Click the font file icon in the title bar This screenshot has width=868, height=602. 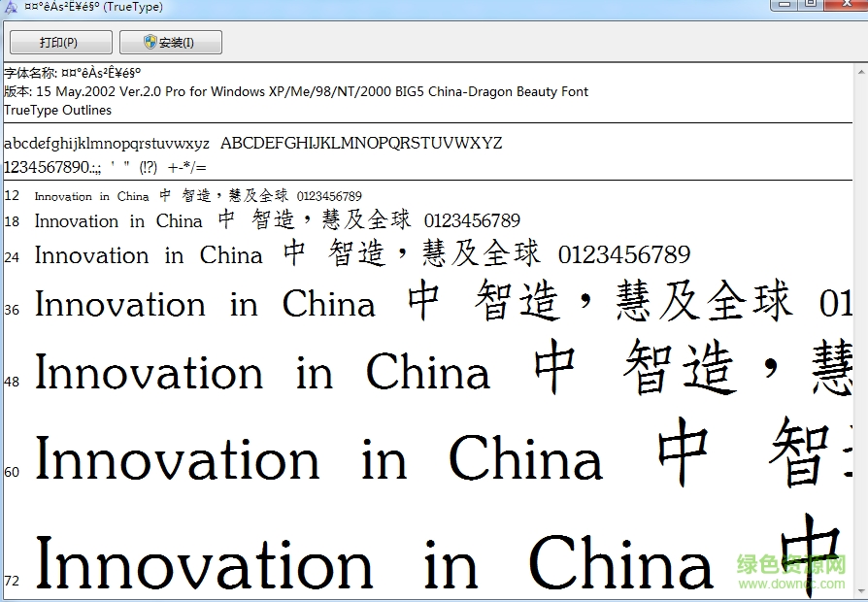10,7
